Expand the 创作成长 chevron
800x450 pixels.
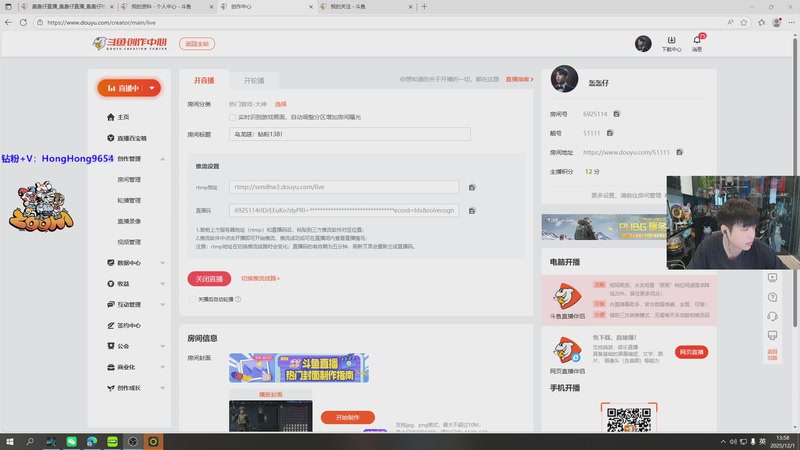(162, 388)
